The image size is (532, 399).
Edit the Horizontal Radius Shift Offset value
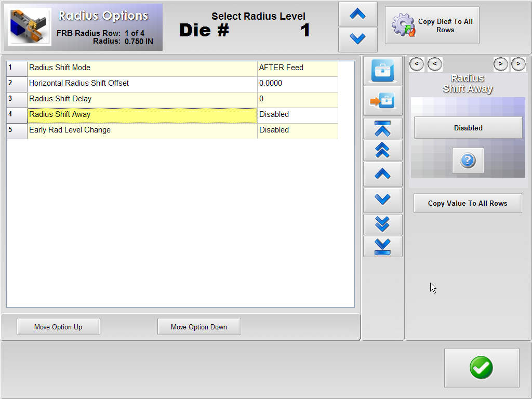[297, 83]
